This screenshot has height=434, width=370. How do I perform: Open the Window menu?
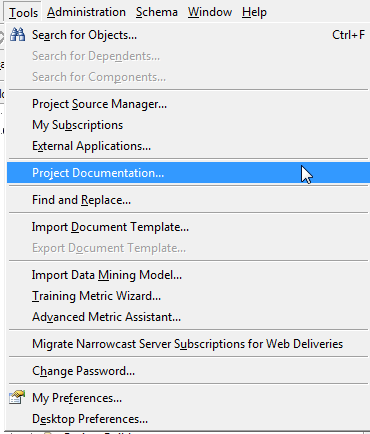click(x=210, y=12)
